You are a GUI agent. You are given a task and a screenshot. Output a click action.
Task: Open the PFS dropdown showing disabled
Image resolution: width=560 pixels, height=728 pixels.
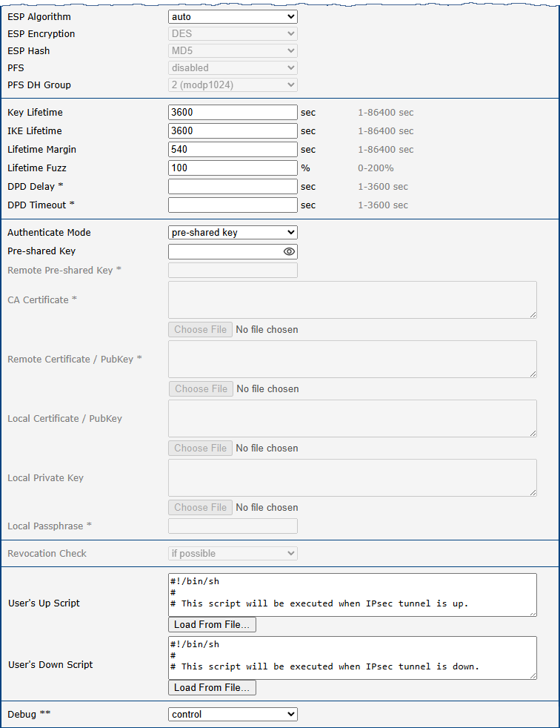coord(233,67)
